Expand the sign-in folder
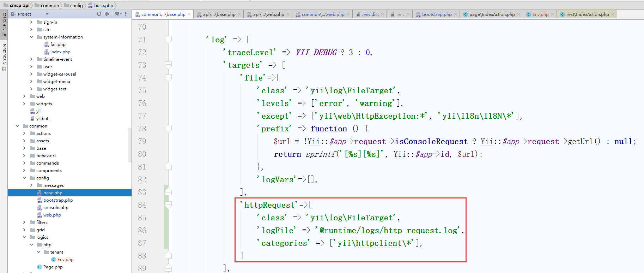This screenshot has height=273, width=644. click(x=31, y=22)
